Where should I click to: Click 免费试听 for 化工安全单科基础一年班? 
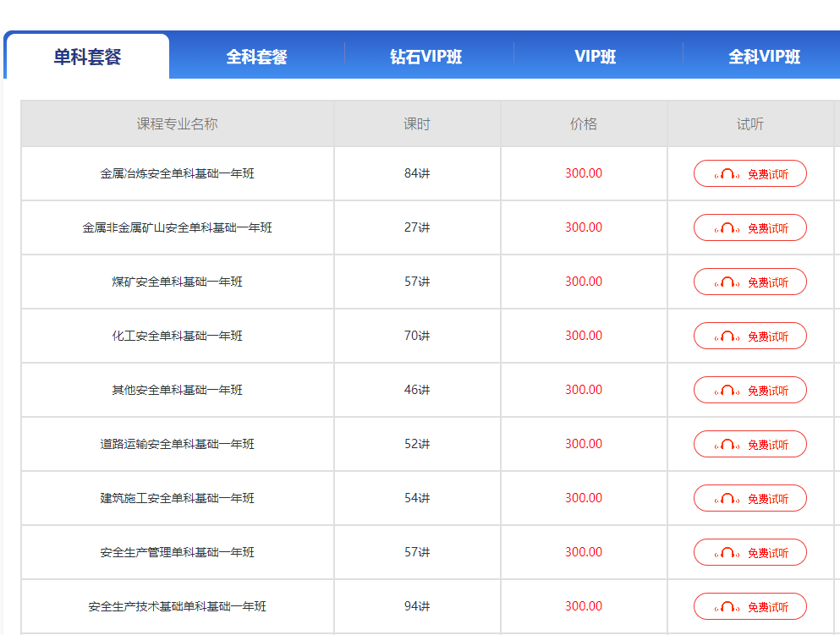750,336
